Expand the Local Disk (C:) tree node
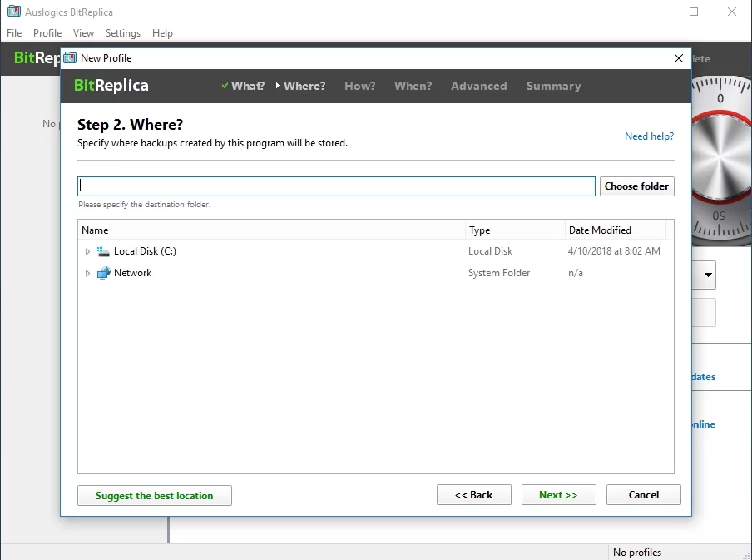This screenshot has width=752, height=560. (87, 251)
